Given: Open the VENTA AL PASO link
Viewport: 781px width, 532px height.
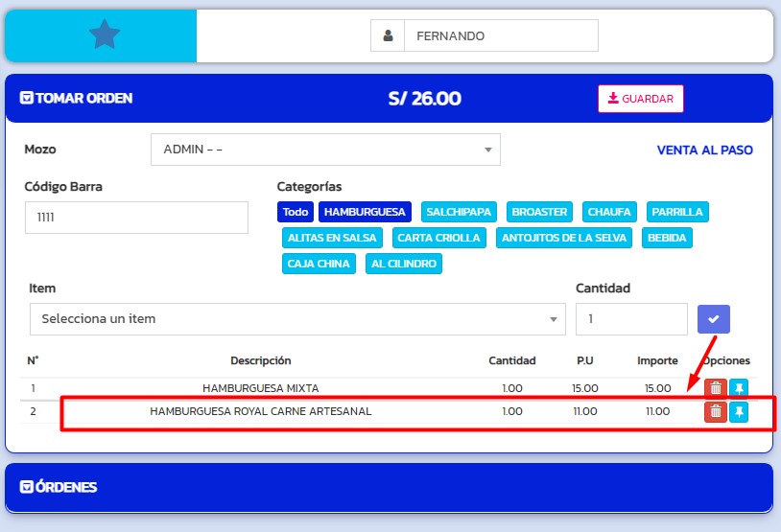Looking at the screenshot, I should (704, 150).
